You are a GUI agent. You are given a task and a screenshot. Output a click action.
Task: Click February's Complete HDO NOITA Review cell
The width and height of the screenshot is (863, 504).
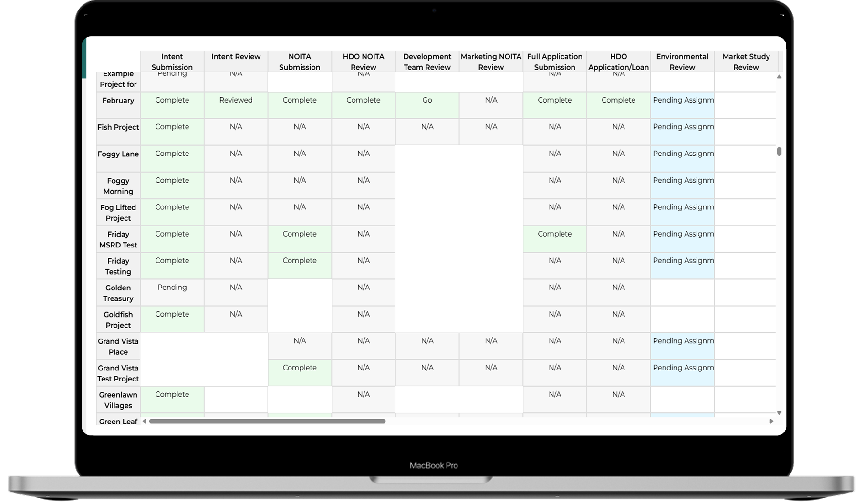click(364, 105)
